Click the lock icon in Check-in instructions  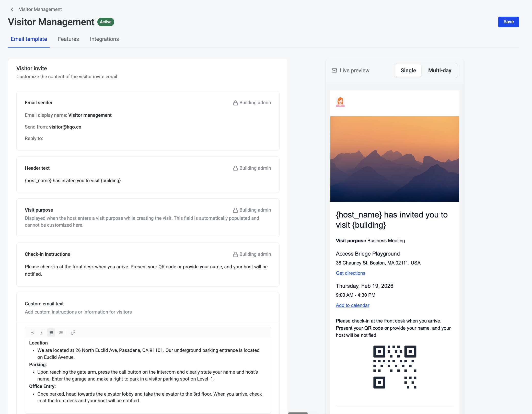[x=235, y=254]
